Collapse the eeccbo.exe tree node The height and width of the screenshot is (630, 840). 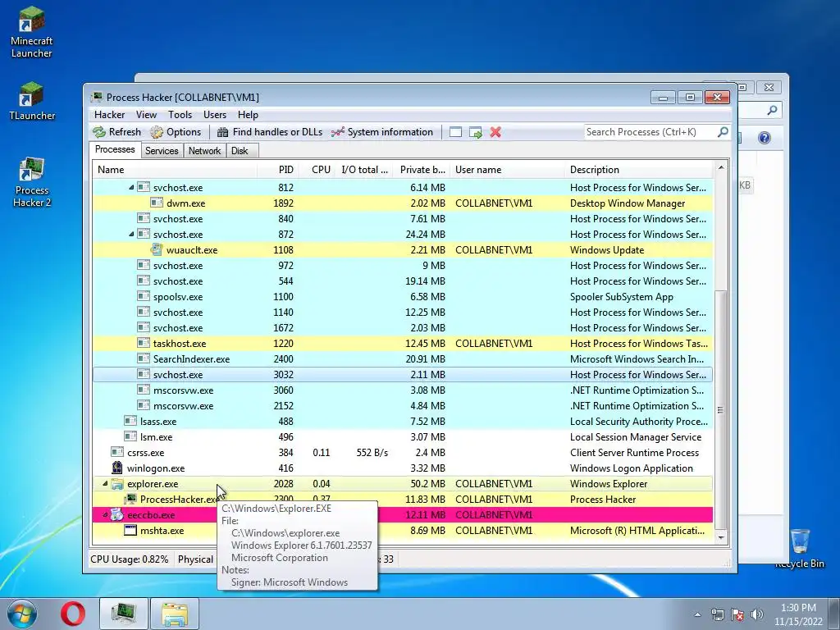click(x=105, y=515)
